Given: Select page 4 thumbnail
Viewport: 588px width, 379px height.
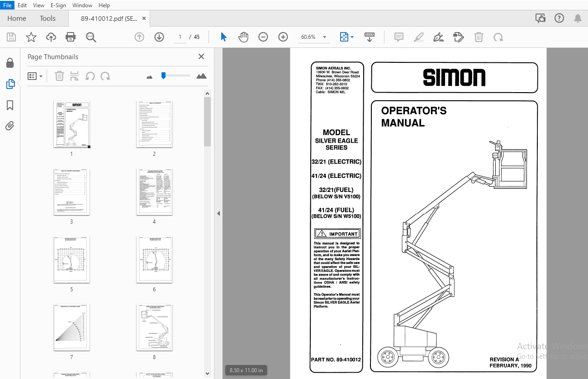Looking at the screenshot, I should (x=154, y=192).
